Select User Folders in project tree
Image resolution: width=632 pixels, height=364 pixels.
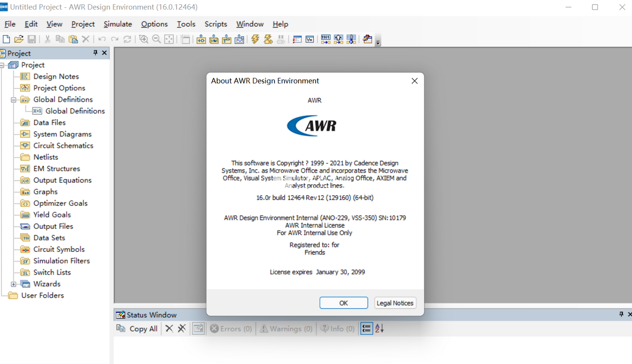42,295
